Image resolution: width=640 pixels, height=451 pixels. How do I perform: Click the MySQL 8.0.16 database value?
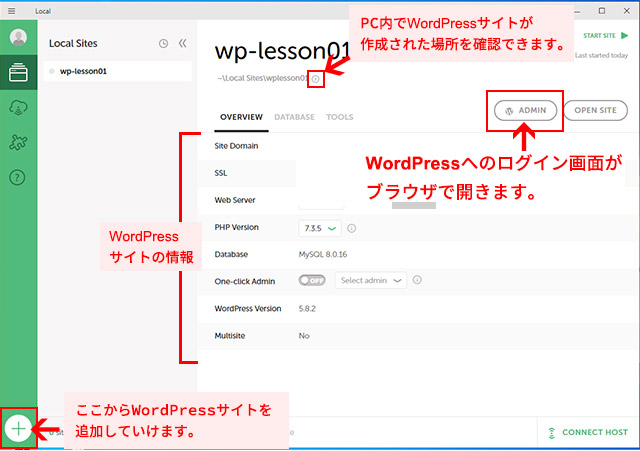coord(323,254)
